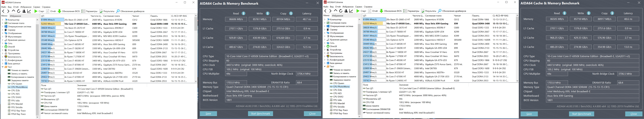Expand Компьютер node in left AIDA64 tree
Viewport: 644px width, 119px height.
click(3, 20)
